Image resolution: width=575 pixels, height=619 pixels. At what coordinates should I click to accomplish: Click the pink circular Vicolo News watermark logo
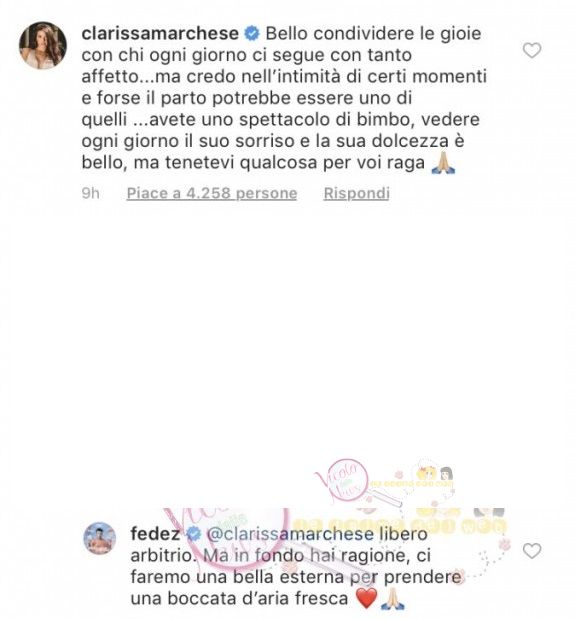[342, 482]
